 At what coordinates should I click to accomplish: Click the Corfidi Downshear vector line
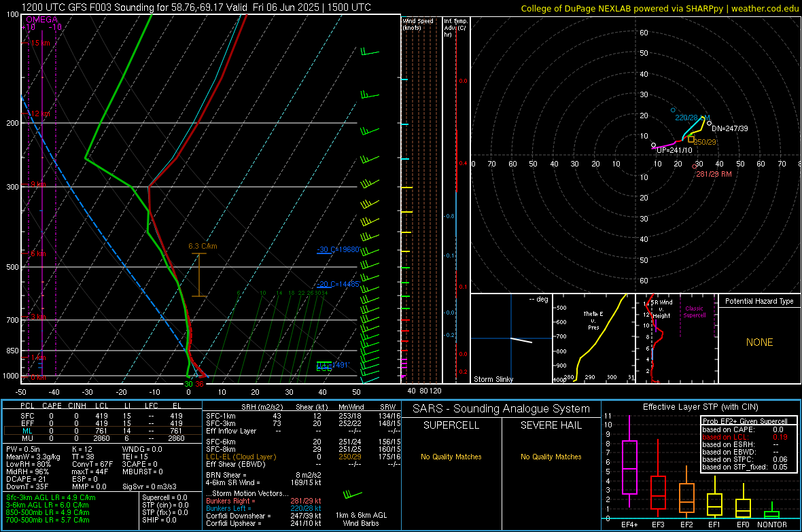click(264, 516)
